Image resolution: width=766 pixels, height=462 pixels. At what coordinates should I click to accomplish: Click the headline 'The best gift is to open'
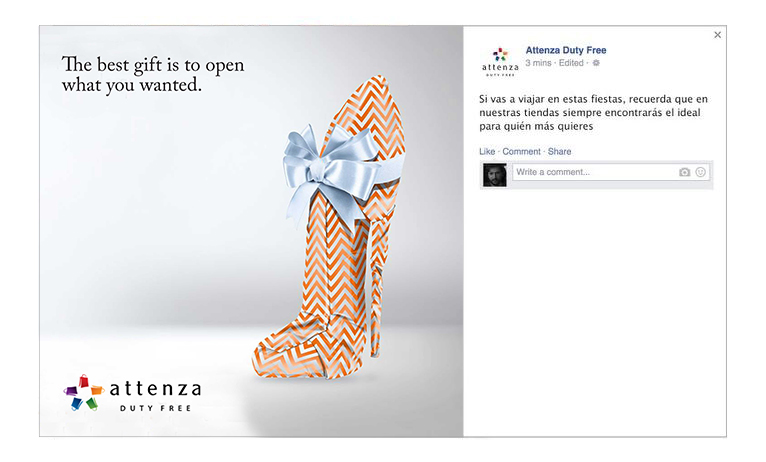[152, 65]
